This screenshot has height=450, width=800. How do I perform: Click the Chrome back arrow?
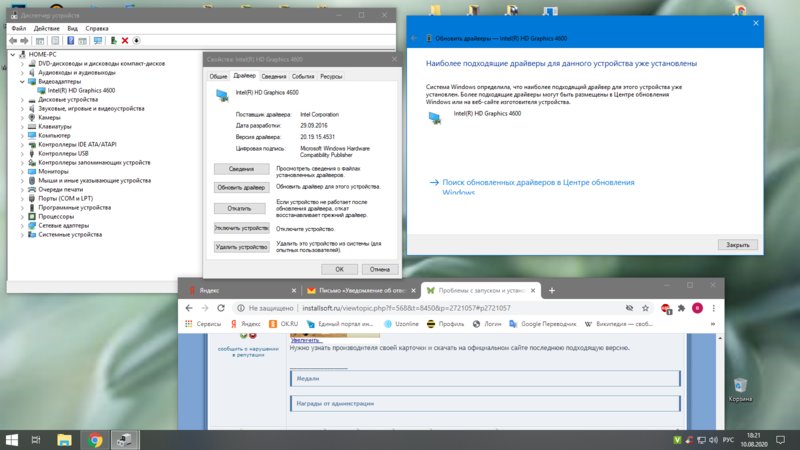click(x=189, y=308)
